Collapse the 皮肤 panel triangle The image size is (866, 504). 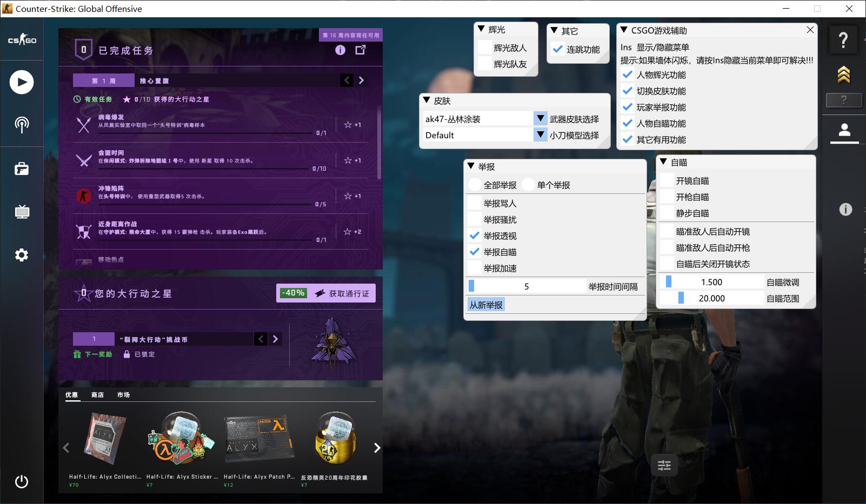[427, 100]
